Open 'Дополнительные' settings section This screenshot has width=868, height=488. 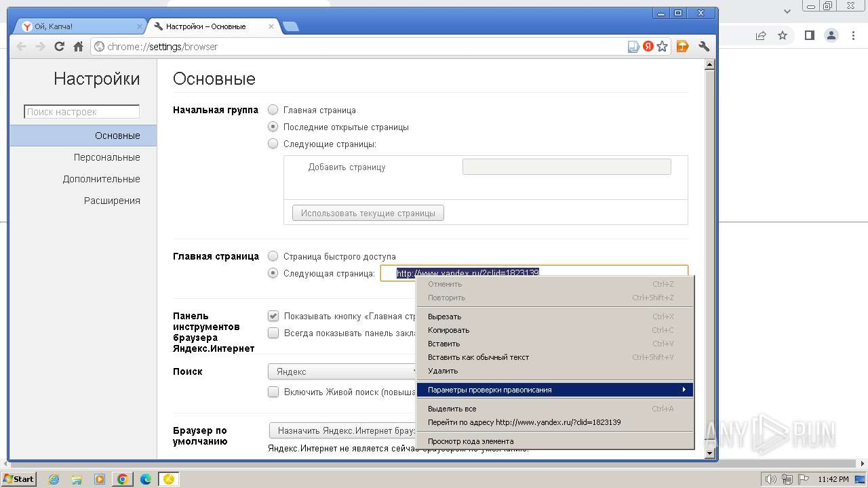point(83,179)
